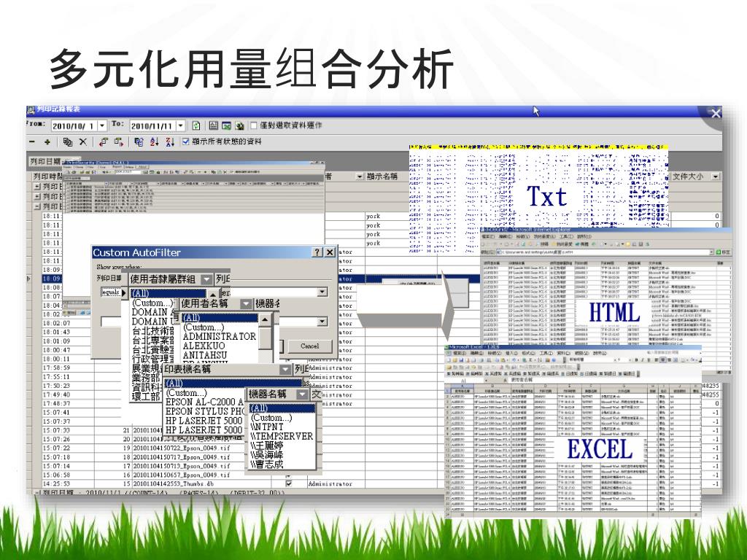The height and width of the screenshot is (560, 747).
Task: Click the help question mark in Custom AutoFilter
Action: 317,252
